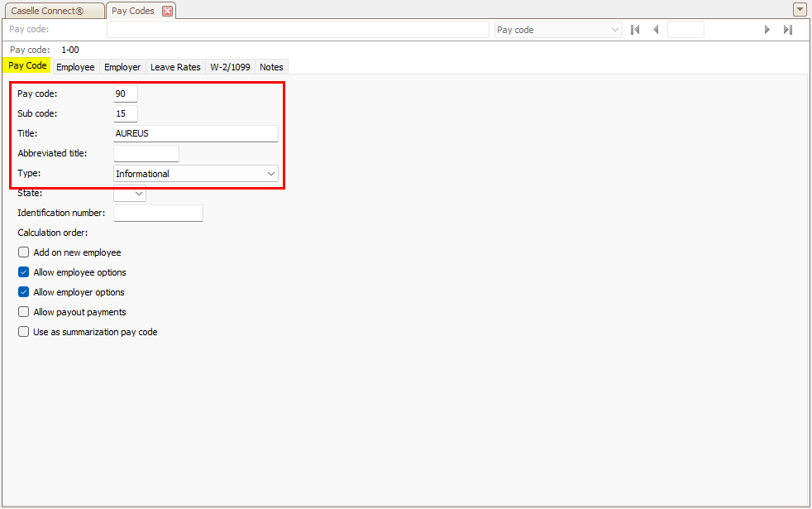
Task: Uncheck Allow employee options
Action: pyautogui.click(x=24, y=272)
